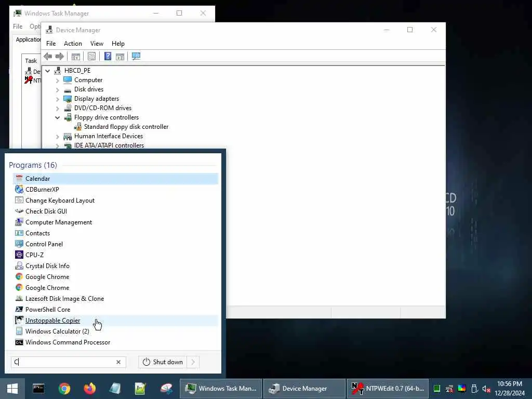Click the PowerShell Core icon
The height and width of the screenshot is (399, 532).
click(x=19, y=310)
